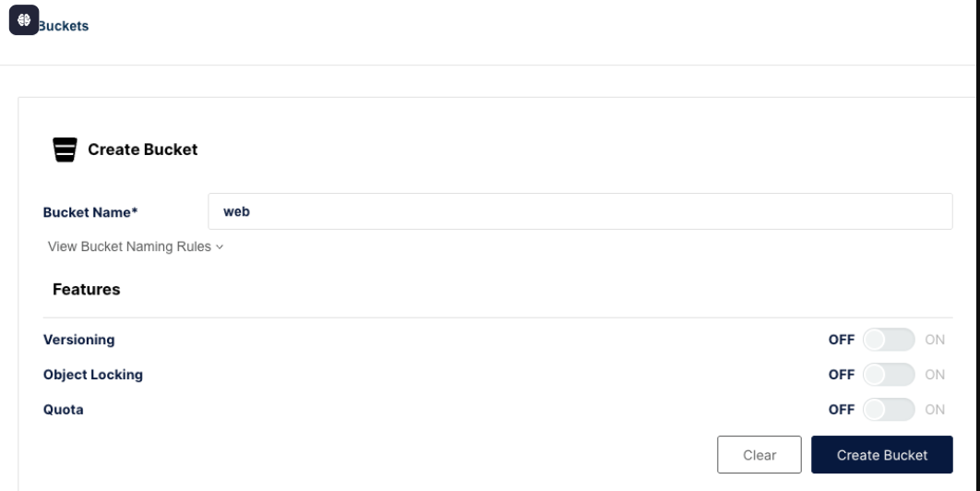Focus the Bucket Name input field
Image resolution: width=980 pixels, height=491 pixels.
(580, 211)
